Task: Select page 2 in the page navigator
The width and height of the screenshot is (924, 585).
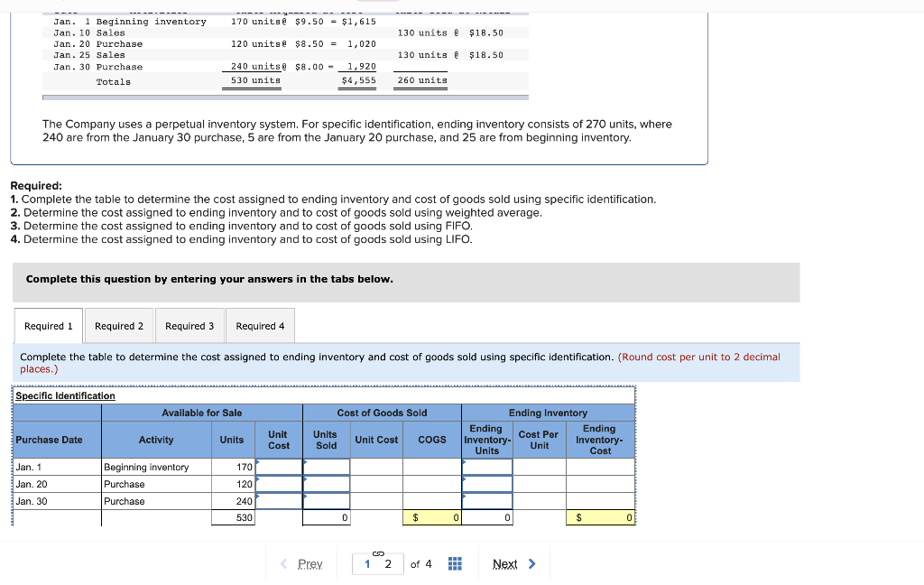Action: click(x=386, y=563)
